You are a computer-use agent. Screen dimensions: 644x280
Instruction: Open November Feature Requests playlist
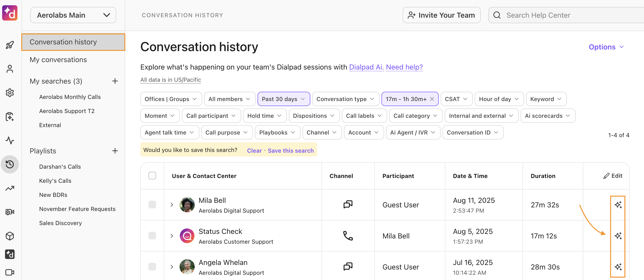point(77,209)
